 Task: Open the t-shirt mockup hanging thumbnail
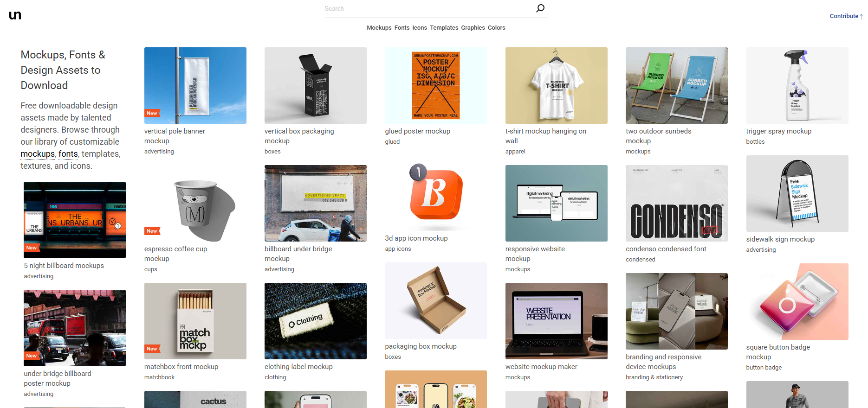(557, 85)
